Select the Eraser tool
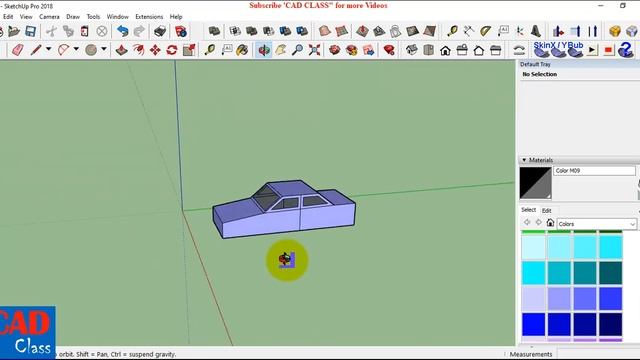The height and width of the screenshot is (360, 640). tap(18, 50)
